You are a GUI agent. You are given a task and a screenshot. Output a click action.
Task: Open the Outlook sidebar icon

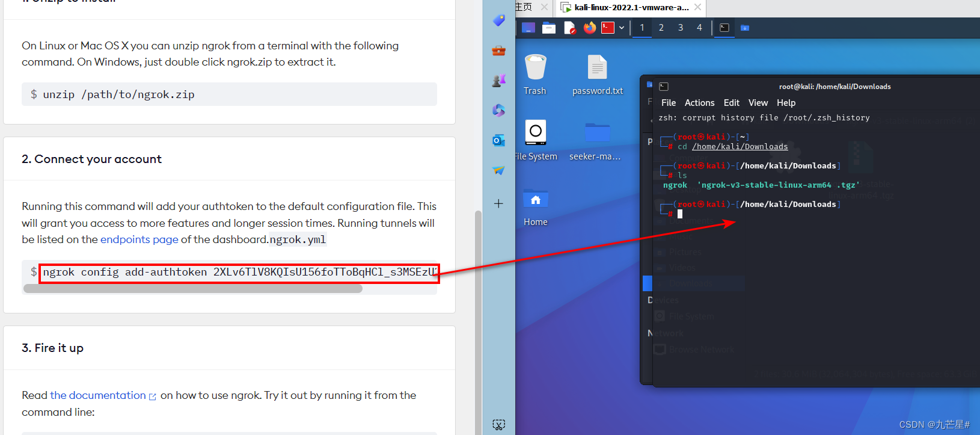[498, 141]
